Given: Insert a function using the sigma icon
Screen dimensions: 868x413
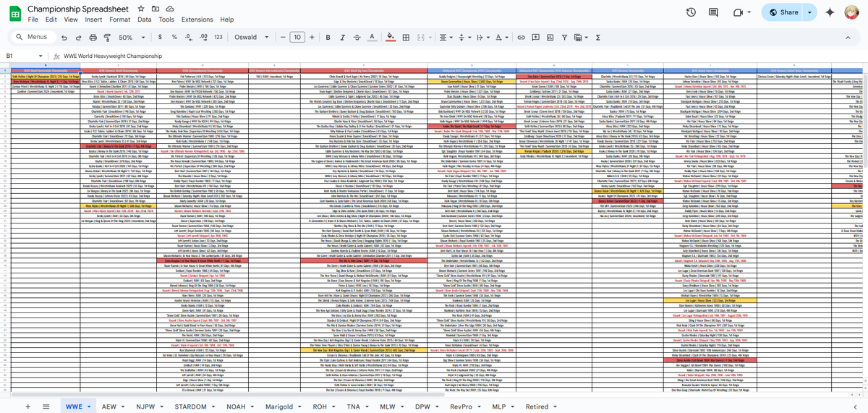Looking at the screenshot, I should 598,38.
